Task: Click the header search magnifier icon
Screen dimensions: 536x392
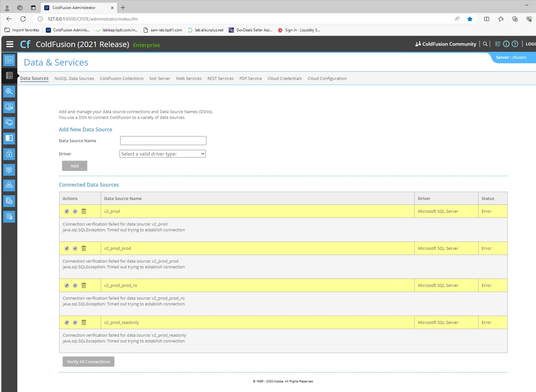Action: [x=485, y=44]
